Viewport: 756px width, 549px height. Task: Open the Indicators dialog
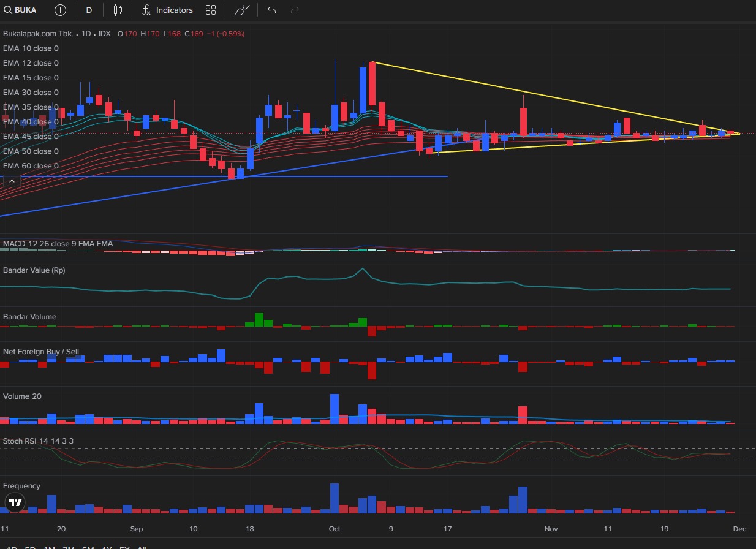pos(167,10)
